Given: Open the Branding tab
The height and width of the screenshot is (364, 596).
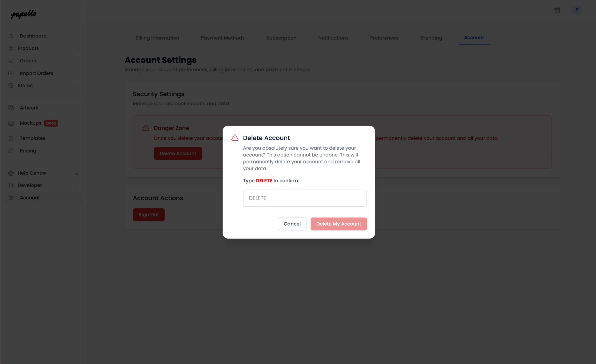Looking at the screenshot, I should pyautogui.click(x=431, y=38).
